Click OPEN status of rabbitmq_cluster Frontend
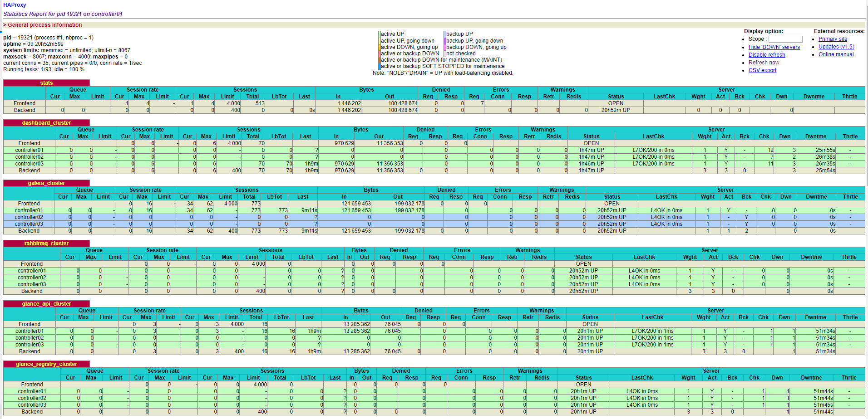868x419 pixels. pos(583,264)
